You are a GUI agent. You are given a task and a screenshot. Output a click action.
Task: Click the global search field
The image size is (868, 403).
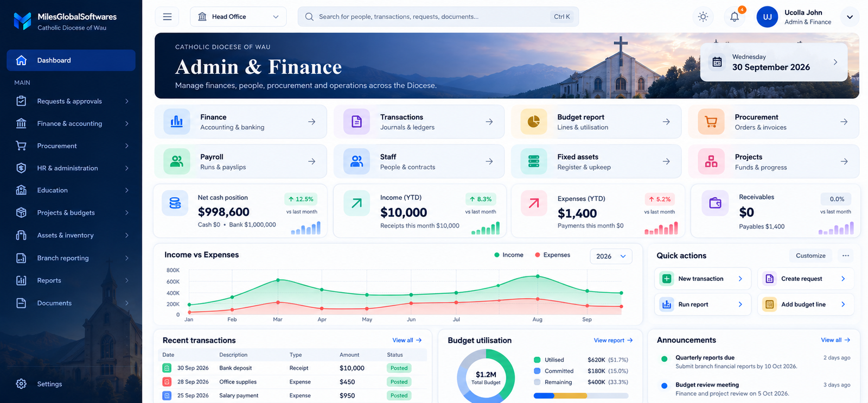[438, 17]
